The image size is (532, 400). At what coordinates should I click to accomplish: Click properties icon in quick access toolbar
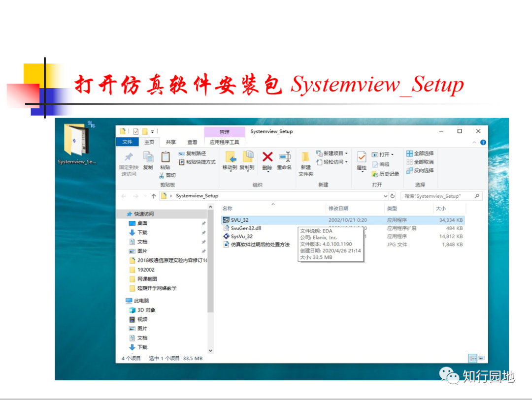[136, 131]
